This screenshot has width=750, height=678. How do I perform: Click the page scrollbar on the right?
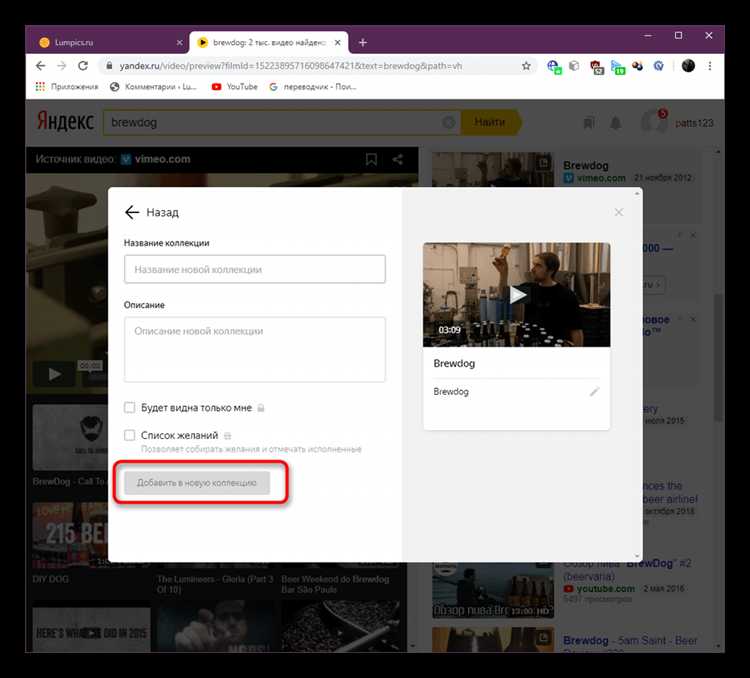coord(718,356)
